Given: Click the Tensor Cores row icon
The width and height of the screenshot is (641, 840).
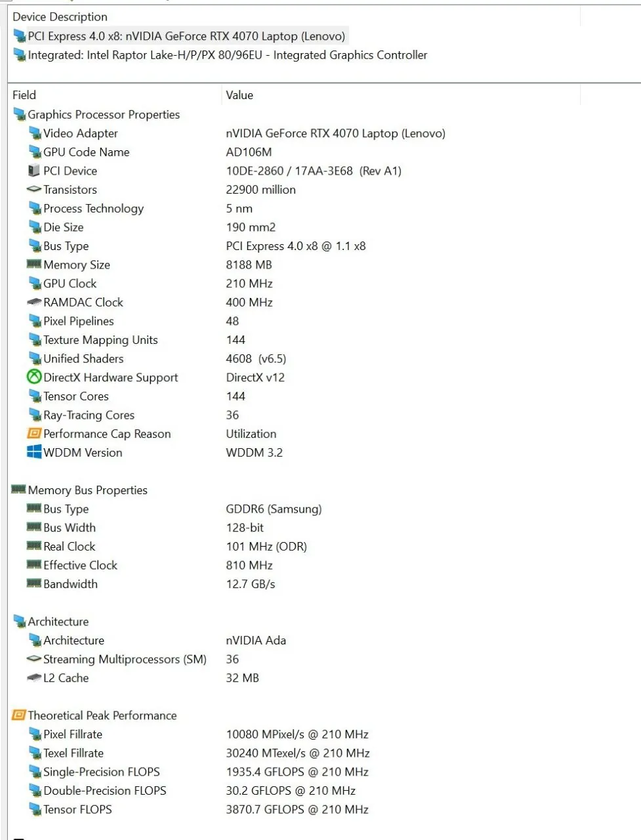Looking at the screenshot, I should (x=35, y=396).
